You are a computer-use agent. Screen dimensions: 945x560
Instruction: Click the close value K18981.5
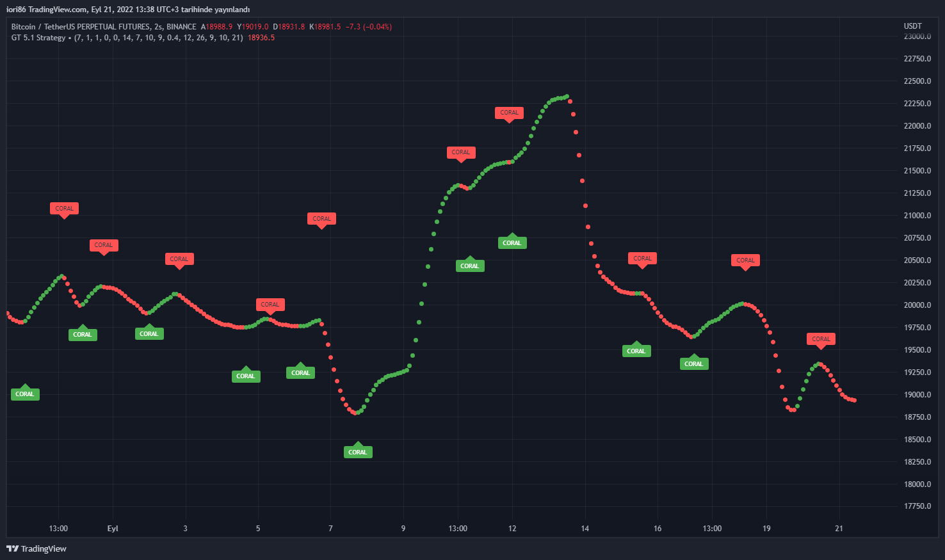coord(325,27)
